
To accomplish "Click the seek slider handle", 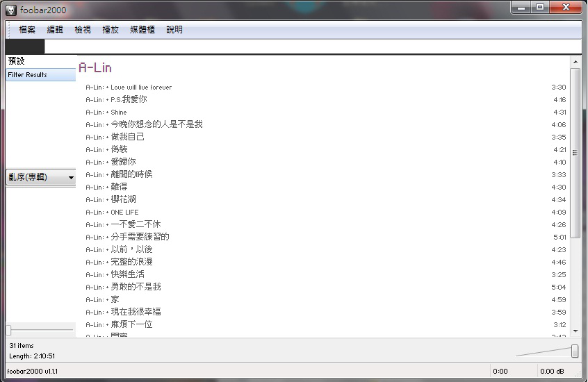I will pyautogui.click(x=8, y=330).
